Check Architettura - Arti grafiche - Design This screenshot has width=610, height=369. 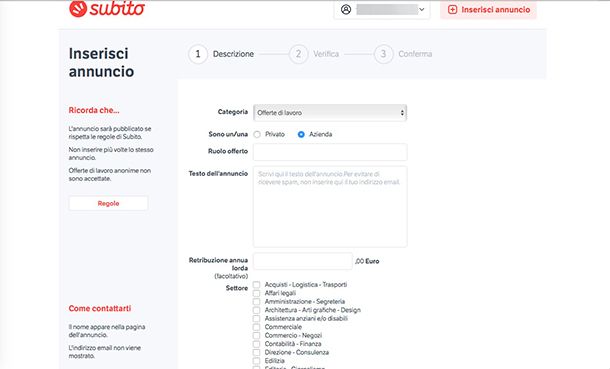point(256,310)
